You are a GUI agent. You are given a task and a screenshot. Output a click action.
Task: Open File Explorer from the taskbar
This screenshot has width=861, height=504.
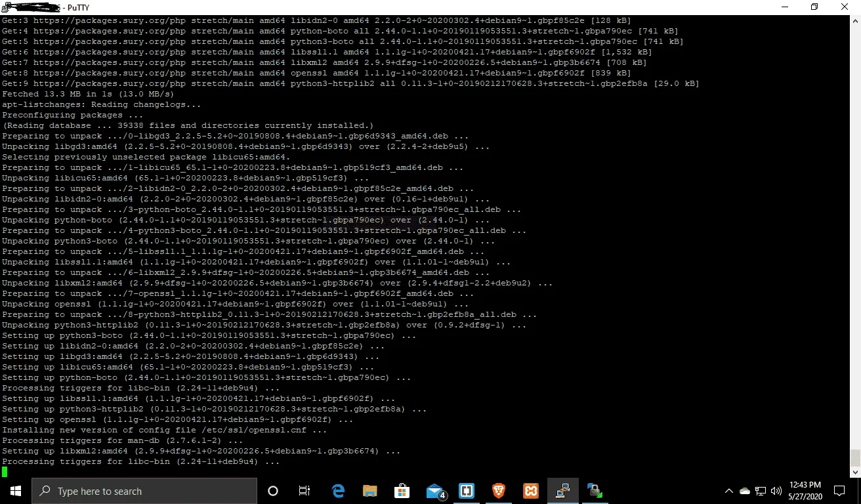[370, 491]
